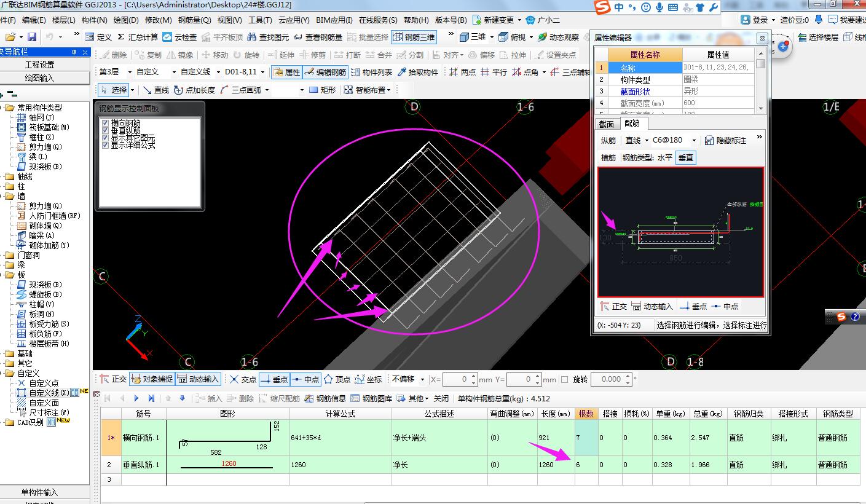Click 纵筋 button in property editor

[608, 140]
